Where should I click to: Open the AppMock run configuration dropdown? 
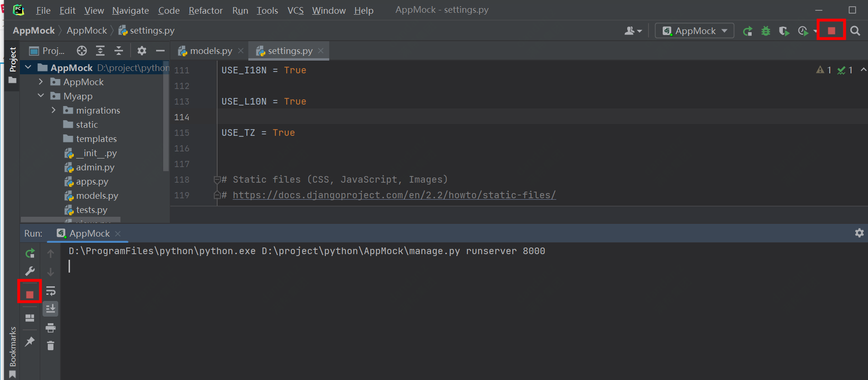[x=694, y=31]
